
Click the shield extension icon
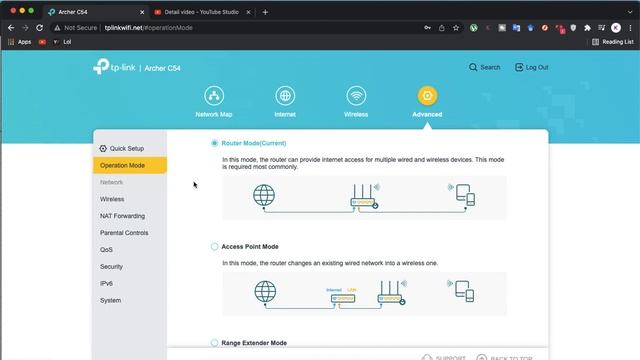[573, 28]
